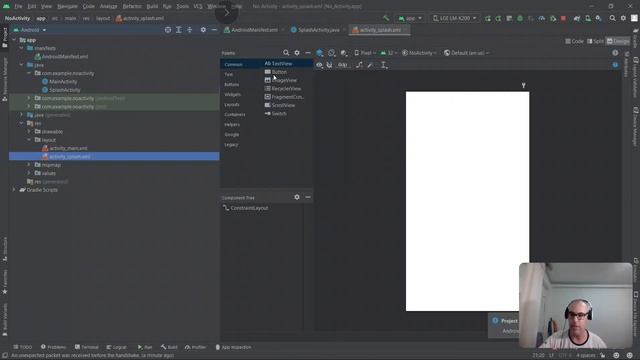Expand the values folder

pyautogui.click(x=29, y=173)
